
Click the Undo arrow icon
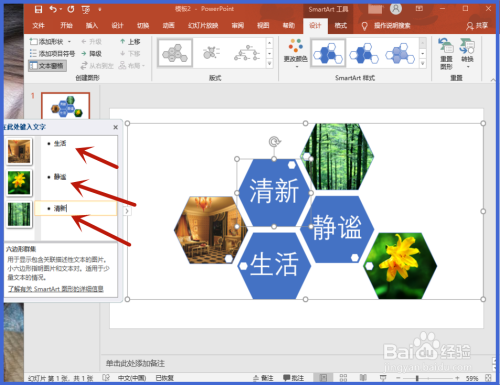tap(53, 9)
